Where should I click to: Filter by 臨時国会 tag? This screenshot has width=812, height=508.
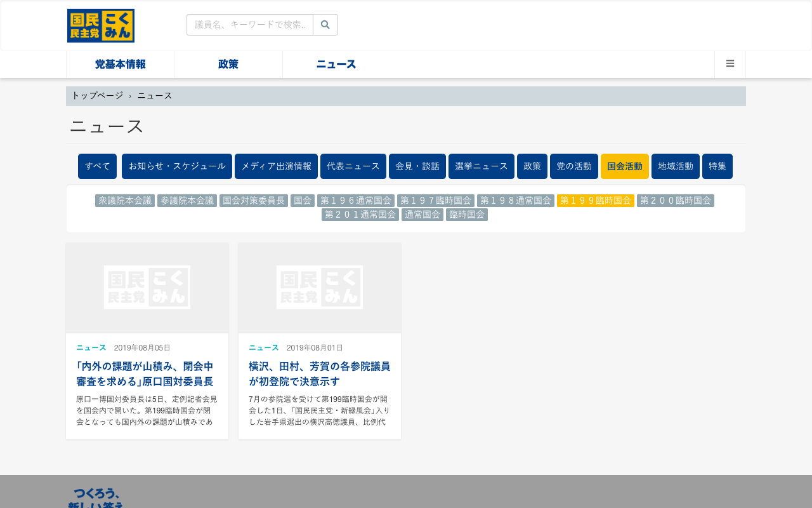tap(467, 215)
